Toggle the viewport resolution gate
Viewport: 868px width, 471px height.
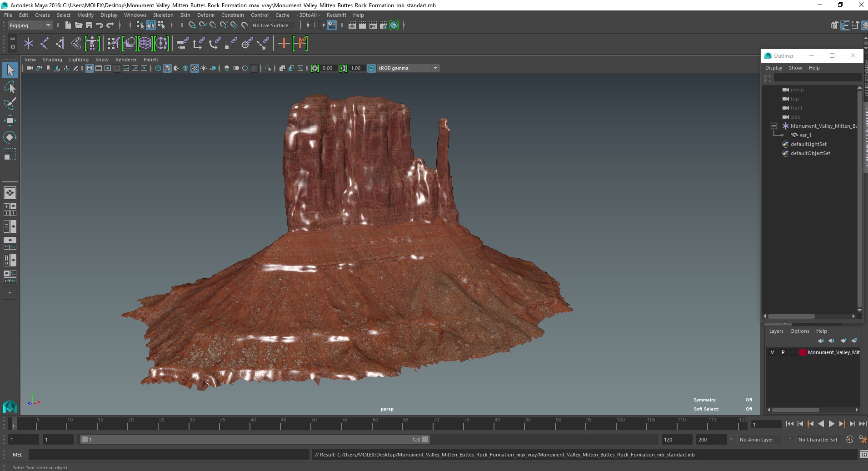click(x=108, y=68)
